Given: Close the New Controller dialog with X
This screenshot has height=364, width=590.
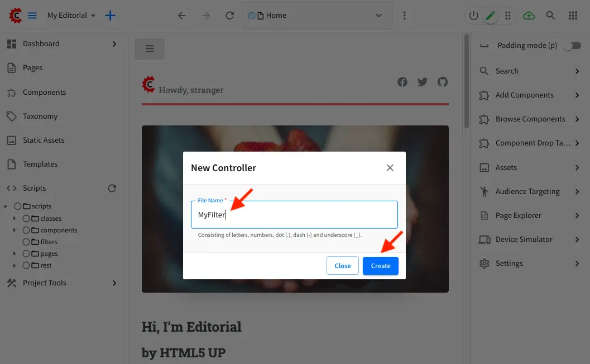Looking at the screenshot, I should coord(390,168).
